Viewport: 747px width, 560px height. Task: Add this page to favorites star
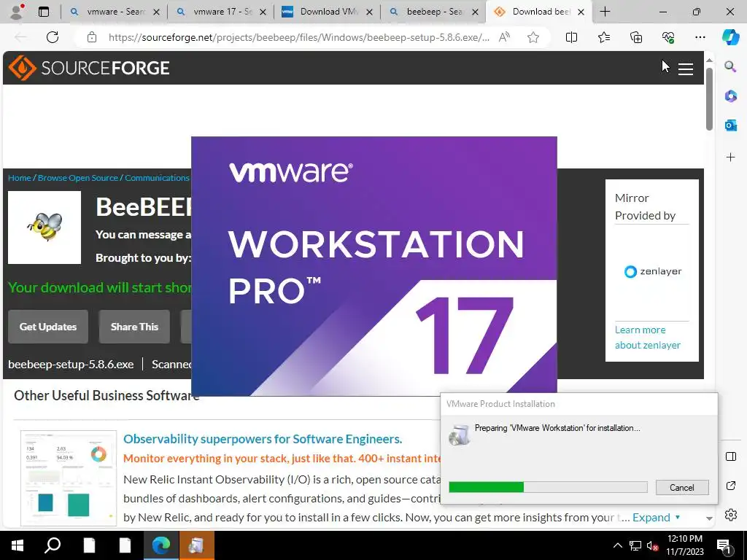[533, 37]
